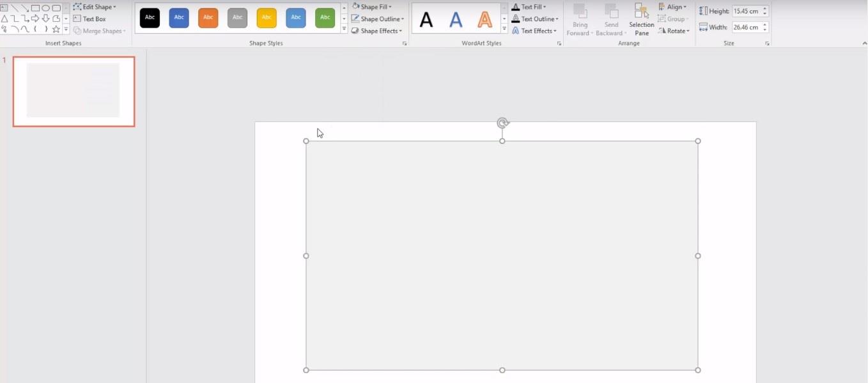
Task: Open the Shape Outline dropdown
Action: point(377,19)
